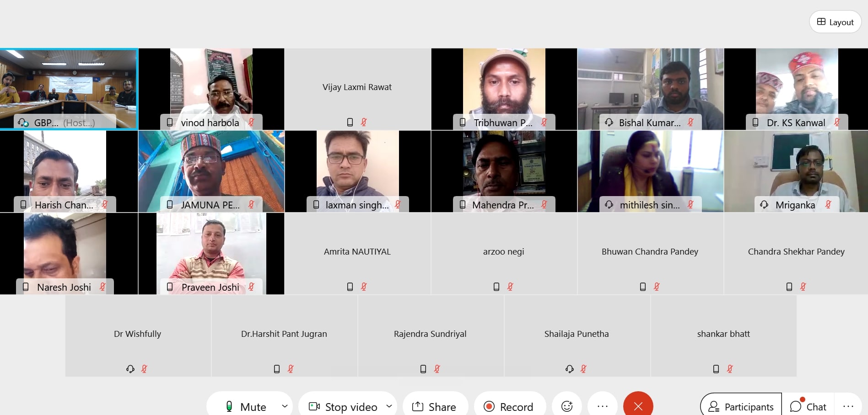The width and height of the screenshot is (868, 415).
Task: Expand video options arrow beside Stop video
Action: (389, 406)
